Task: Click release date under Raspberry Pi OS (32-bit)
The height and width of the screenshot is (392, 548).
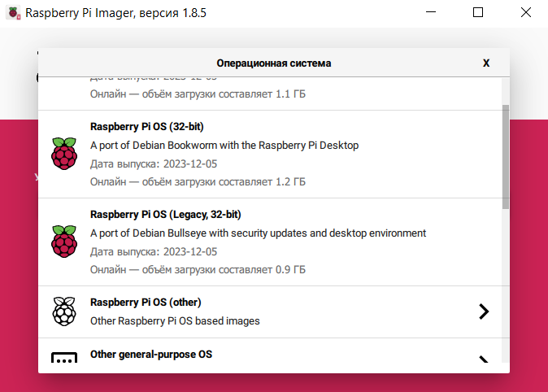Action: (154, 164)
